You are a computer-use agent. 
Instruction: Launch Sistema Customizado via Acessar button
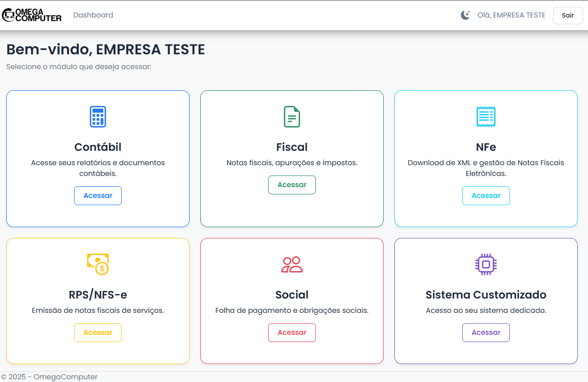[486, 333]
